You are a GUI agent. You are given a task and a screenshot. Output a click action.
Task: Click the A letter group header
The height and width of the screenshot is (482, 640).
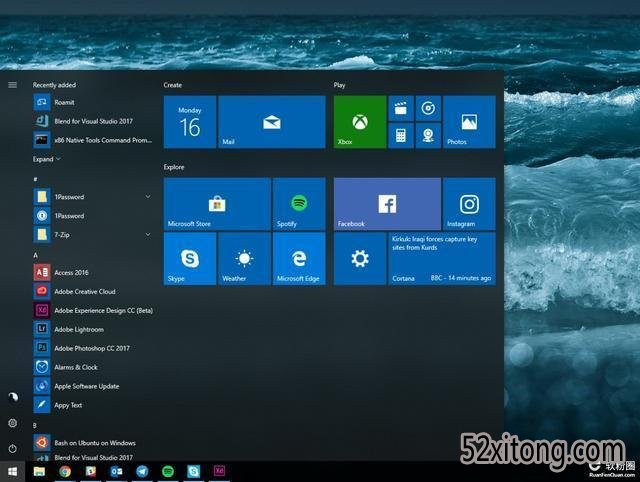[36, 255]
